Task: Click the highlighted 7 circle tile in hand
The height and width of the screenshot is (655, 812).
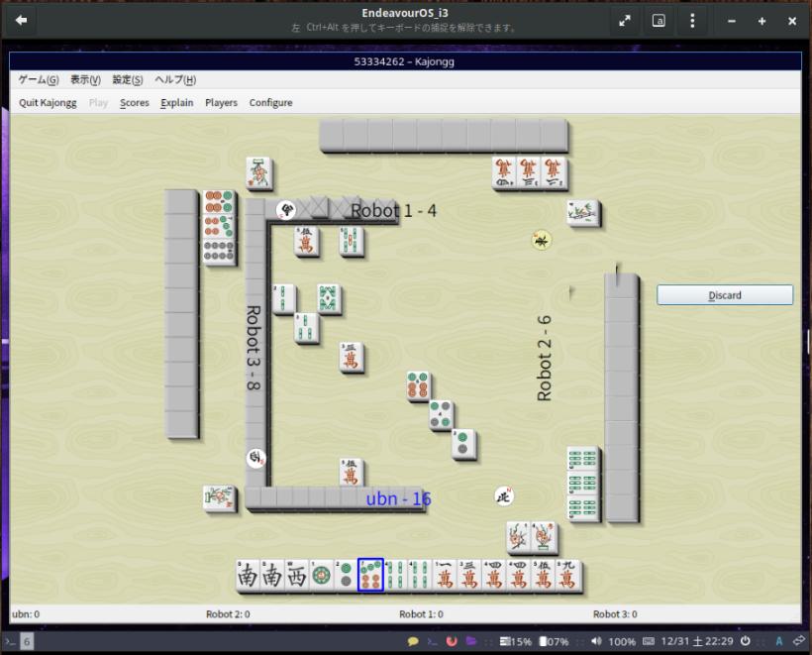Action: [370, 575]
